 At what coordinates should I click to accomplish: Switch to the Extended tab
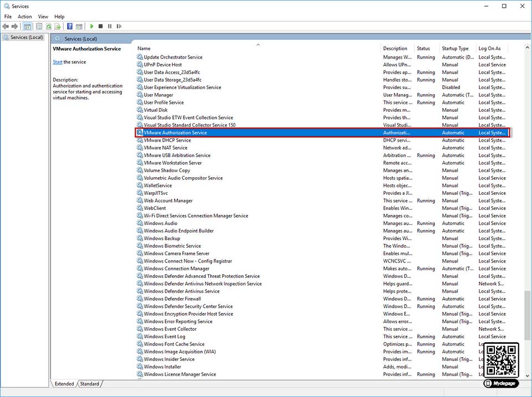click(x=64, y=384)
